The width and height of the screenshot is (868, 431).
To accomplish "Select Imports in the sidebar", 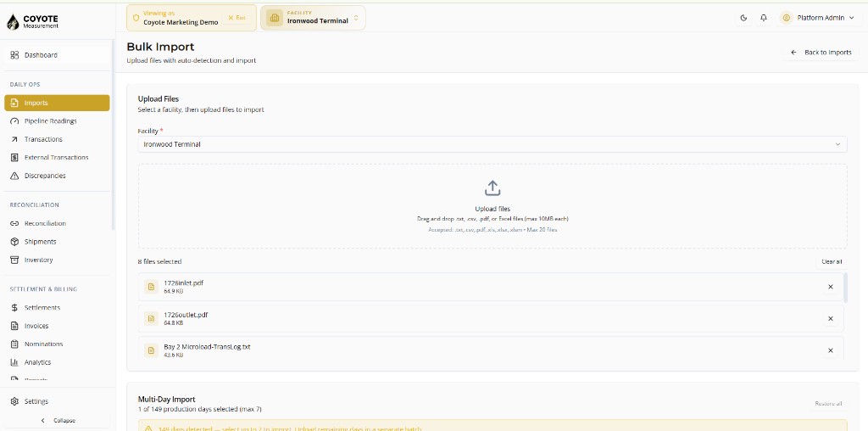I will 57,103.
